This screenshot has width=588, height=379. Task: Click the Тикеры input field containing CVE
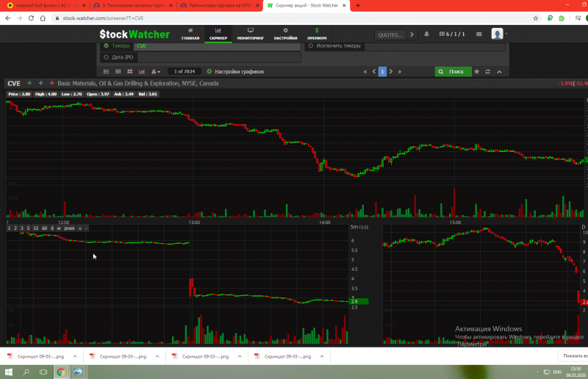pyautogui.click(x=217, y=46)
